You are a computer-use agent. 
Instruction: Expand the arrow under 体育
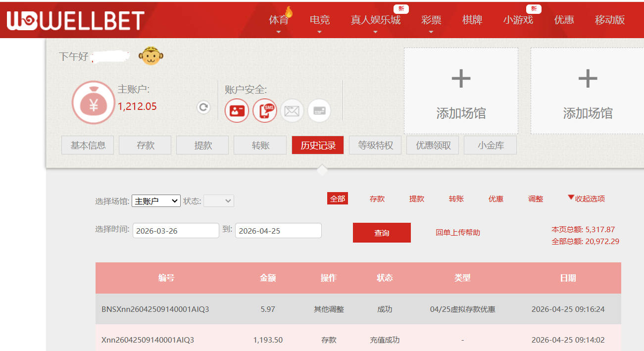click(279, 32)
